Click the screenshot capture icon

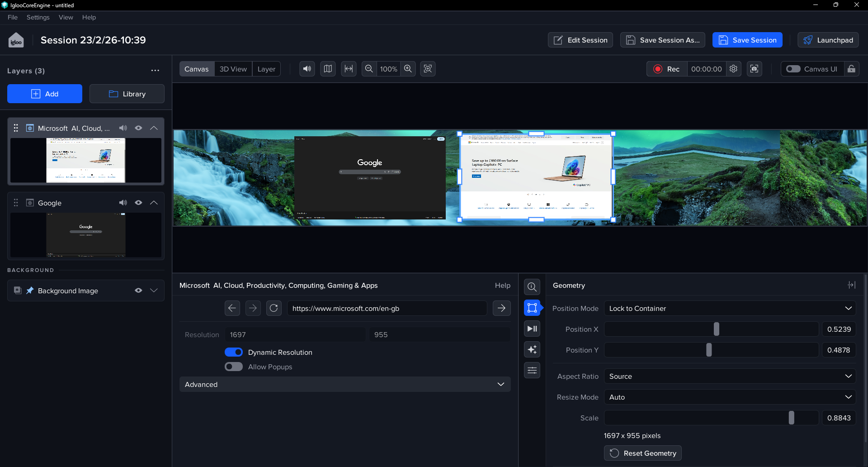754,69
